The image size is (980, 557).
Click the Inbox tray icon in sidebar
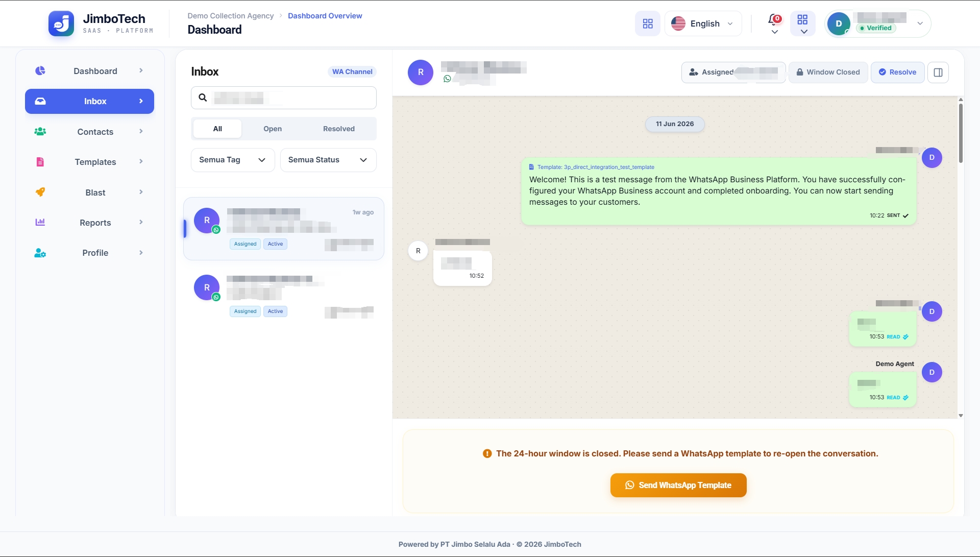tap(40, 101)
